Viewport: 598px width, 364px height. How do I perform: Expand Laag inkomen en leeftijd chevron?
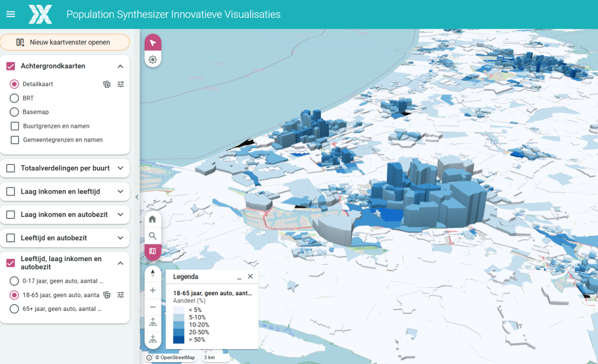pyautogui.click(x=121, y=191)
